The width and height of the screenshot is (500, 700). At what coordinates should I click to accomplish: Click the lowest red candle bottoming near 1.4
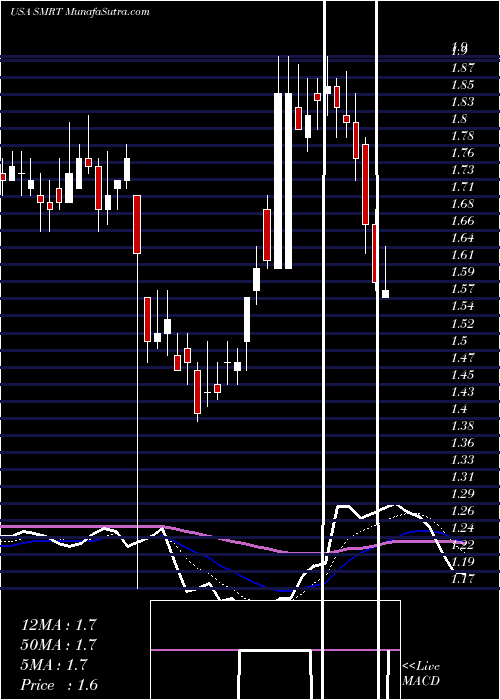point(197,392)
